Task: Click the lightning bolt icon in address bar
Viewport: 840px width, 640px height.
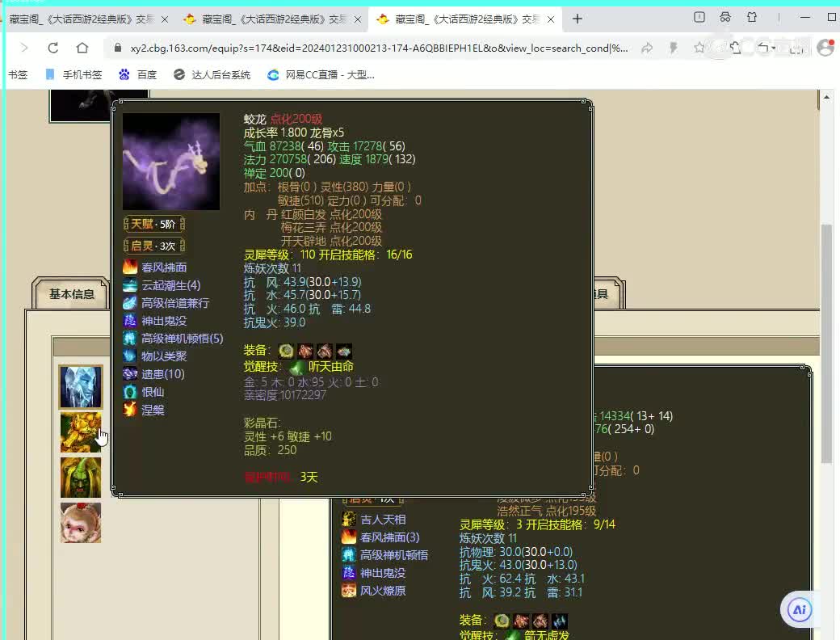Action: click(674, 48)
